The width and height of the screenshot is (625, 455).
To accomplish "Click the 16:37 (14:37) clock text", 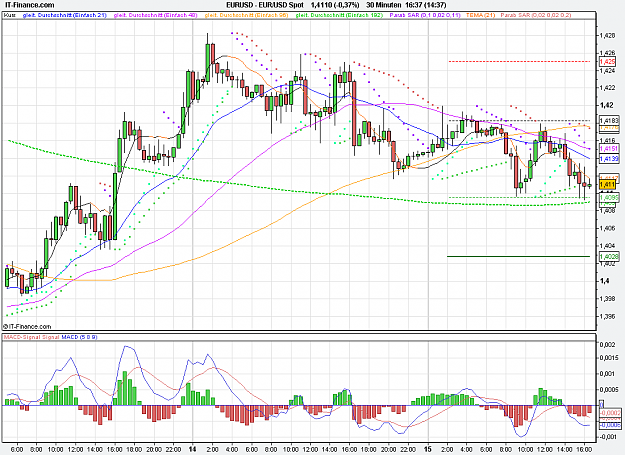I will (425, 5).
